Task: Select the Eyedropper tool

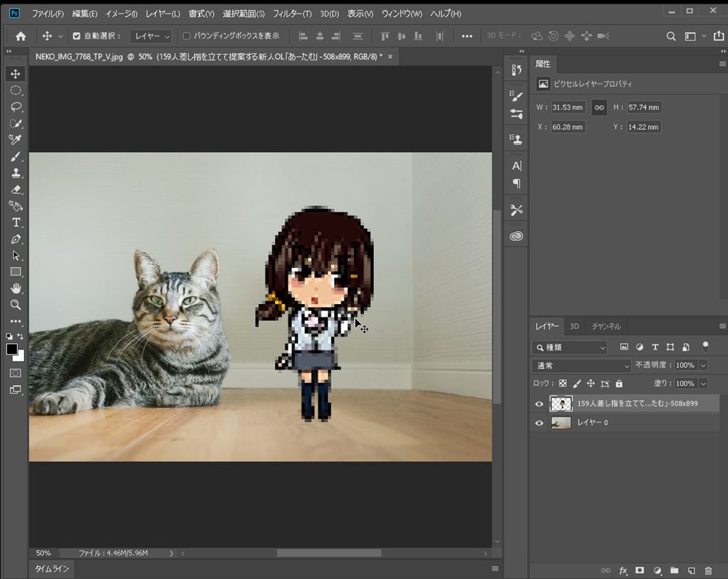Action: click(16, 140)
